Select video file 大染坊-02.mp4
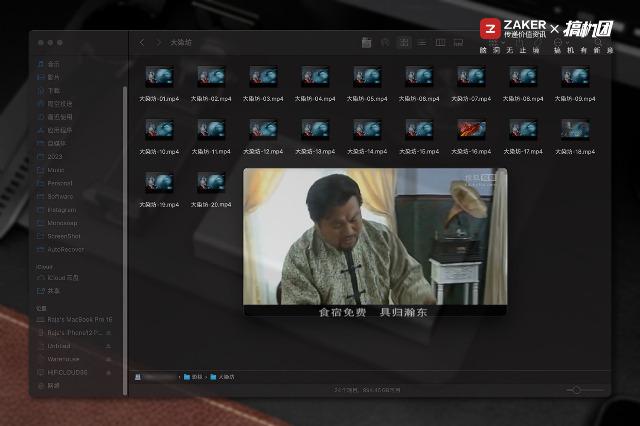The width and height of the screenshot is (640, 426). 211,84
